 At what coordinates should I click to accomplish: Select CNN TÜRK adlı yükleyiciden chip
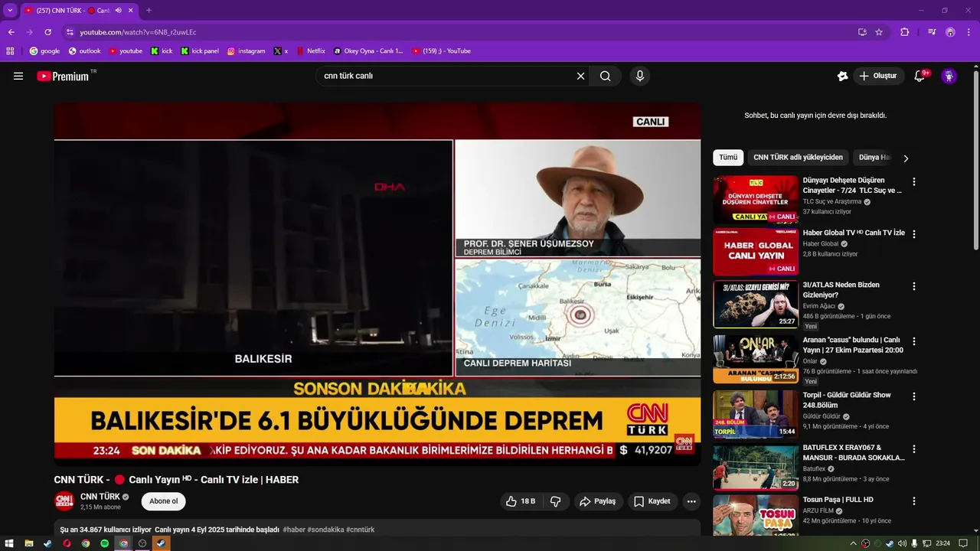[798, 158]
